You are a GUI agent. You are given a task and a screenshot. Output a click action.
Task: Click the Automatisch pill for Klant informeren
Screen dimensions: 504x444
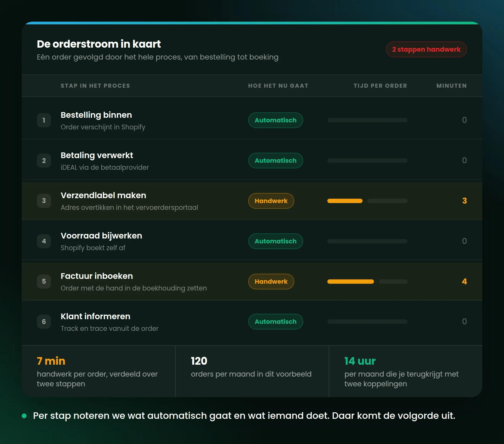point(276,322)
